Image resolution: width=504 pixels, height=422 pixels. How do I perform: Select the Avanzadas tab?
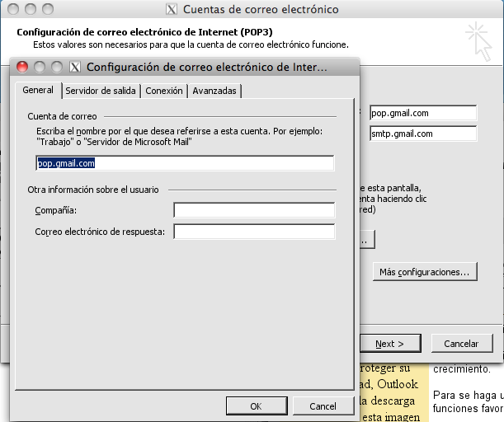coord(214,91)
